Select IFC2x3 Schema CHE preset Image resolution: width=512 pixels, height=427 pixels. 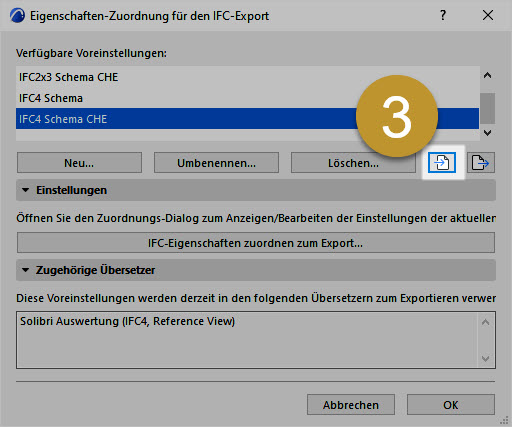[247, 77]
